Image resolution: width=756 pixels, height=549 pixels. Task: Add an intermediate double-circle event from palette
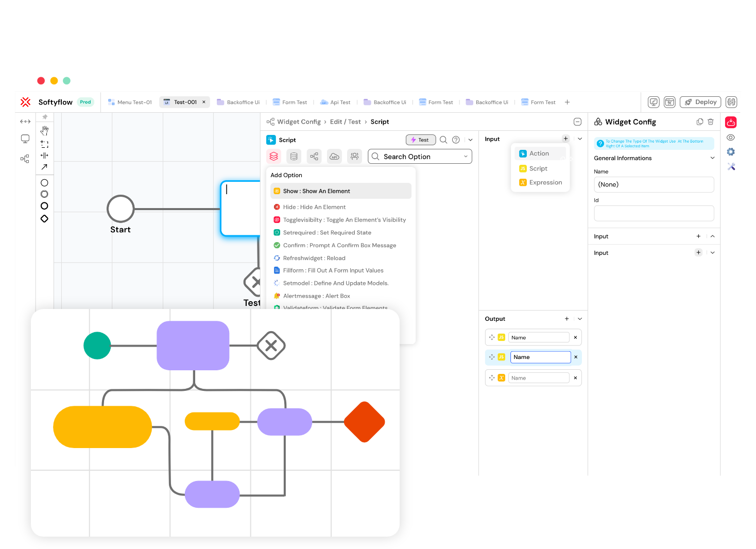44,194
